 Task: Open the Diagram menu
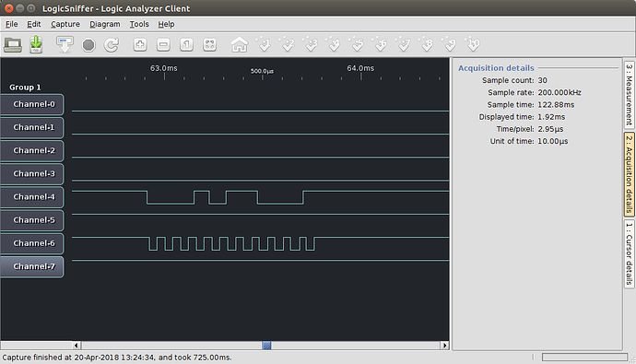(105, 24)
